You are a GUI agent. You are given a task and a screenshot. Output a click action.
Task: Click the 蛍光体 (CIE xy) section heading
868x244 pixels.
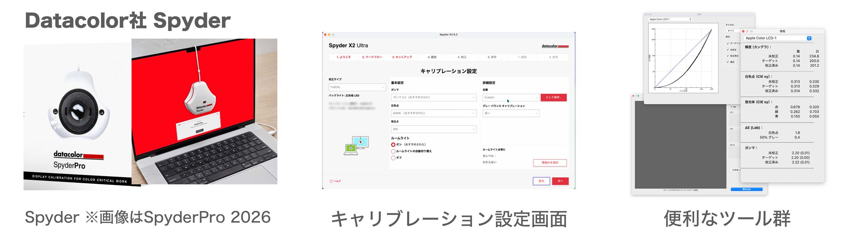tap(758, 102)
